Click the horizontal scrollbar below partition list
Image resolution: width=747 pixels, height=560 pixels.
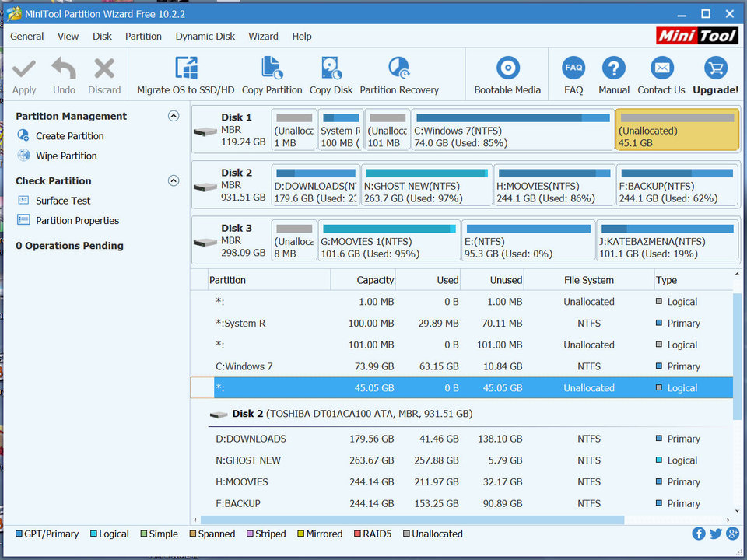(412, 520)
